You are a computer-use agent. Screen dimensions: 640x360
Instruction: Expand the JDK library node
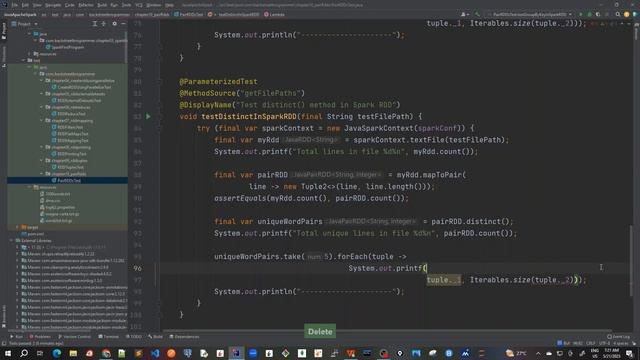pyautogui.click(x=17, y=247)
